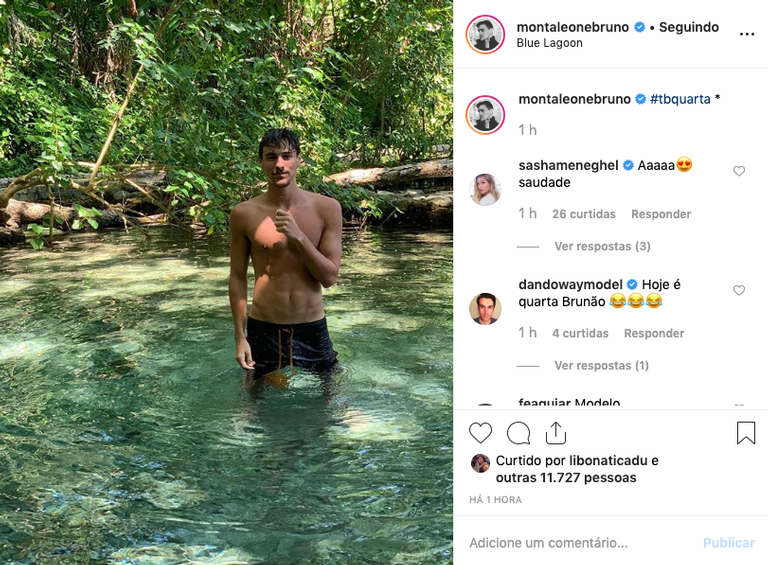Like sashameneghel's comment heart

739,171
